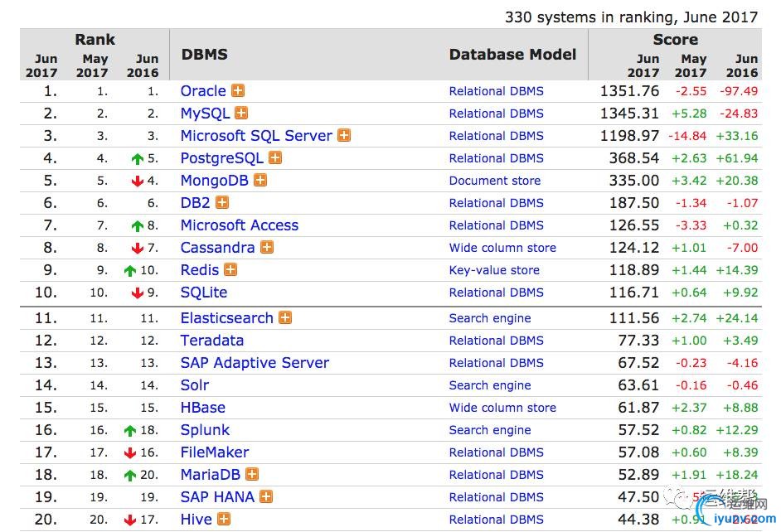
Task: Click the Score header
Action: tap(676, 39)
